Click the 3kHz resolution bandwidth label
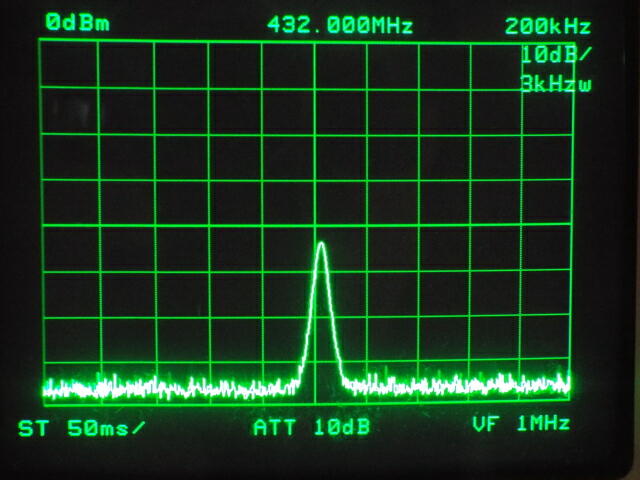The height and width of the screenshot is (480, 640). pyautogui.click(x=556, y=84)
